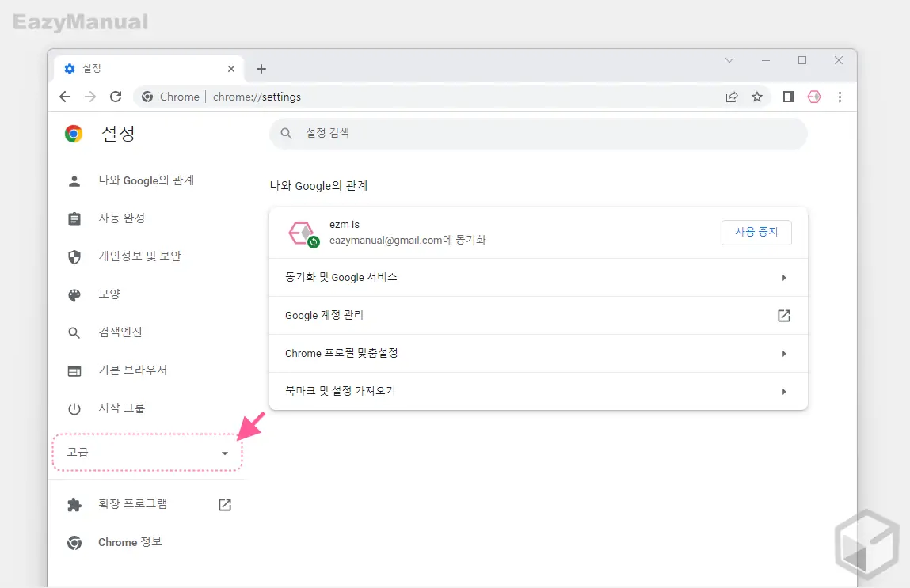This screenshot has height=588, width=910.
Task: Click external link icon on Google 계정 관리
Action: click(x=784, y=316)
